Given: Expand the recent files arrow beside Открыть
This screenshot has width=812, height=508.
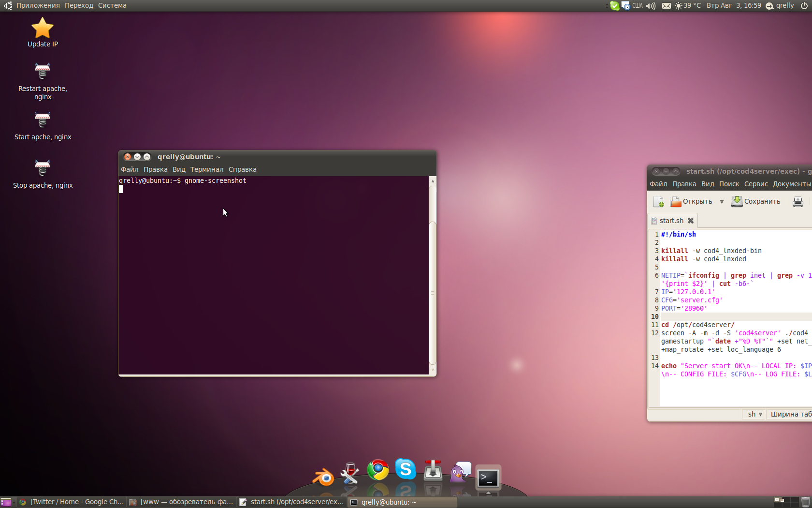Looking at the screenshot, I should pos(722,202).
